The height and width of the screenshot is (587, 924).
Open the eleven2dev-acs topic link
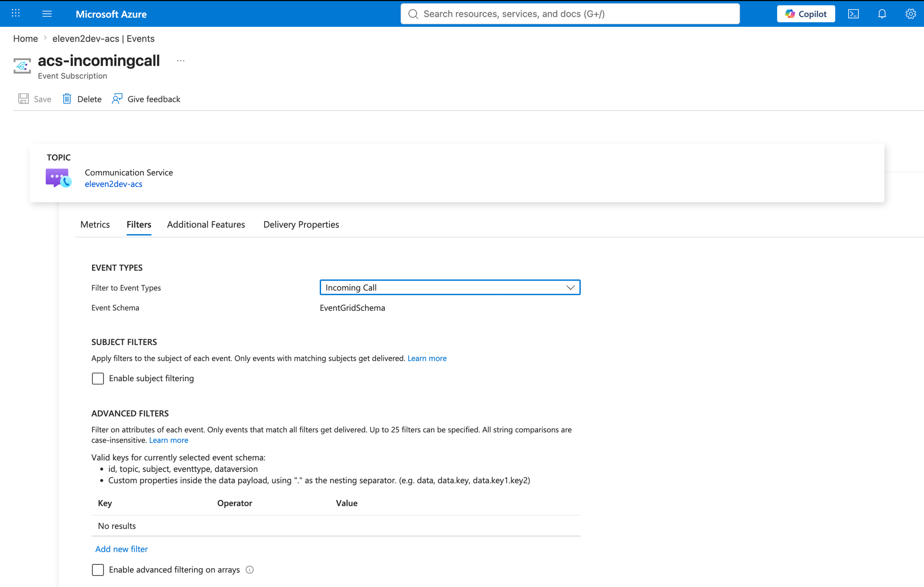(x=113, y=184)
